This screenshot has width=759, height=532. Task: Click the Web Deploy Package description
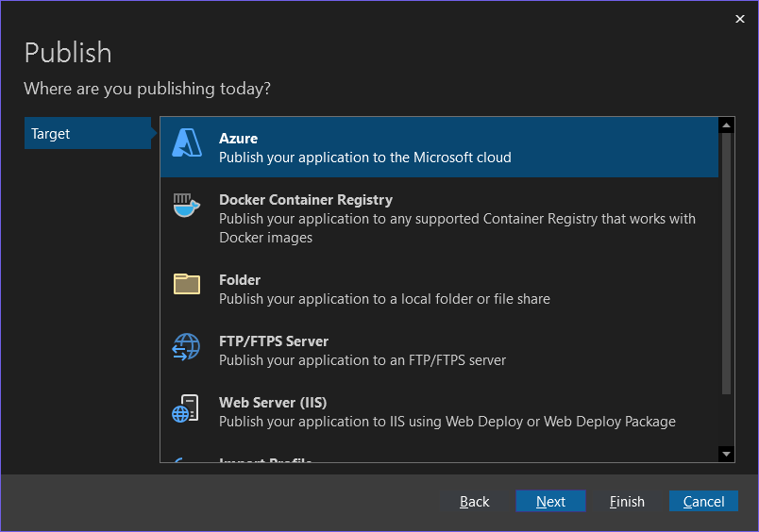click(447, 422)
